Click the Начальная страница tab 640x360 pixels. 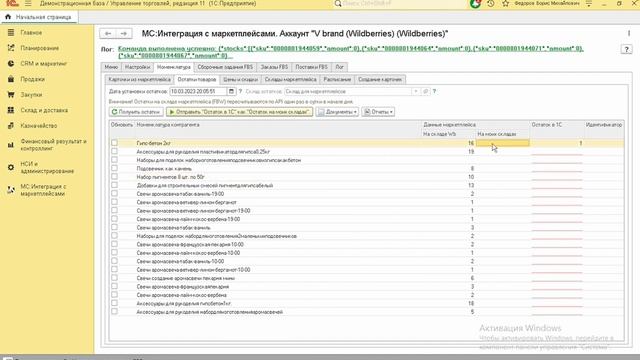pos(39,17)
